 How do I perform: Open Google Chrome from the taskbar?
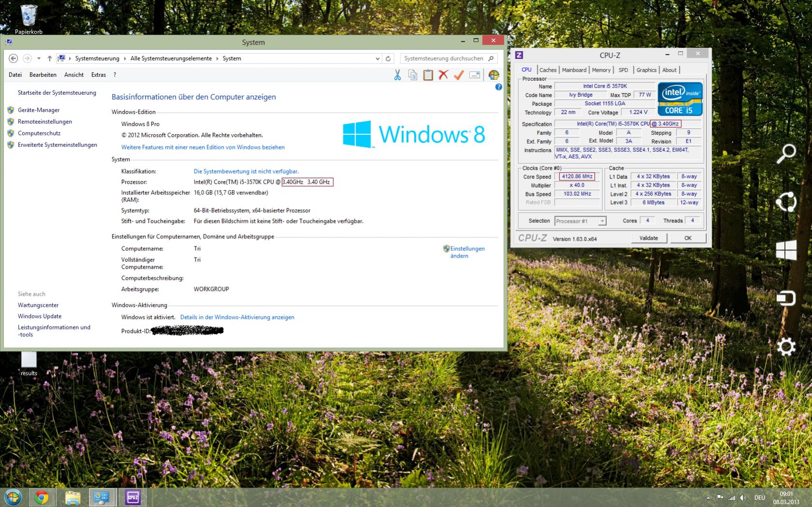pos(42,497)
